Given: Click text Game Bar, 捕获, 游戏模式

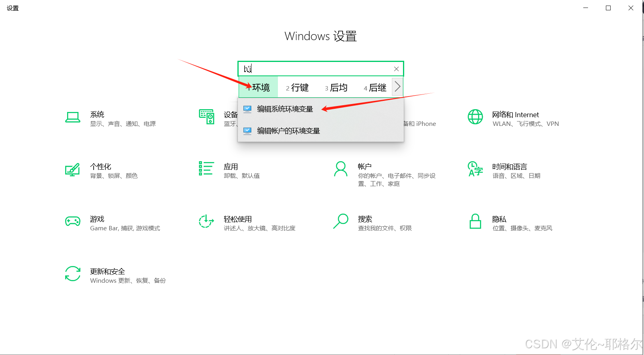Looking at the screenshot, I should [125, 228].
